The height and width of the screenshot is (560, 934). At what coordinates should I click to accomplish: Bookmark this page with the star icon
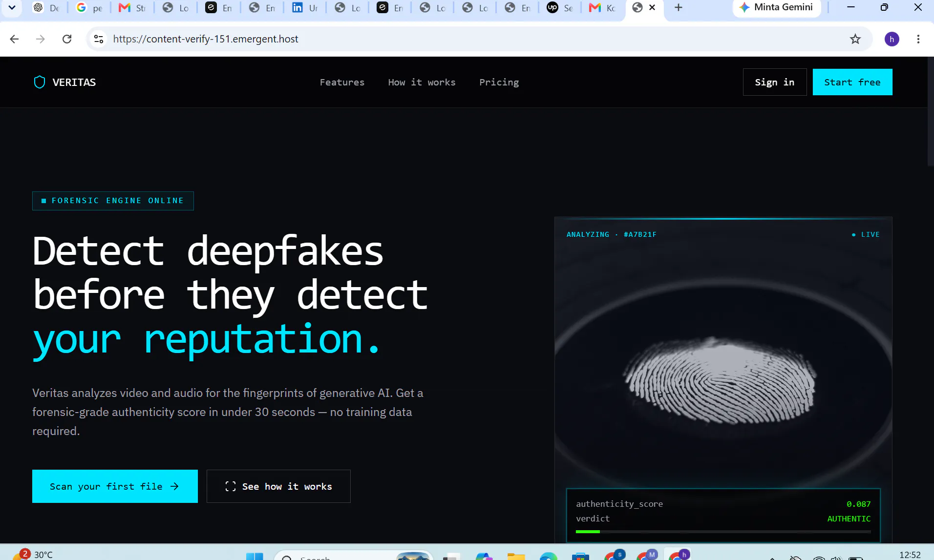pos(855,39)
